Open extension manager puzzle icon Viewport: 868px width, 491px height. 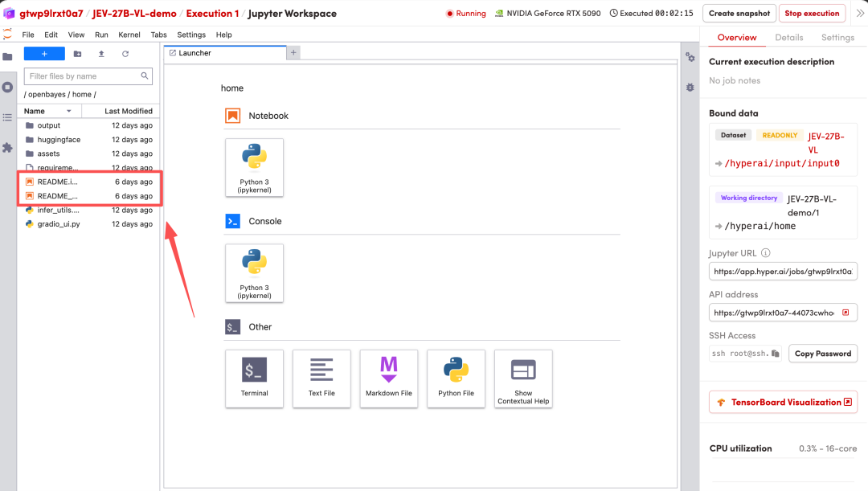coord(8,147)
